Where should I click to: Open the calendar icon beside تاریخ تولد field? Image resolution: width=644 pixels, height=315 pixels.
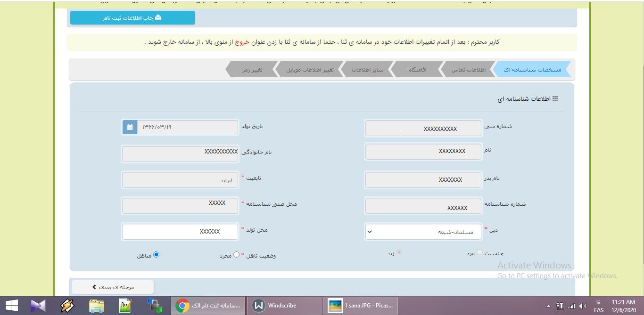coord(130,127)
